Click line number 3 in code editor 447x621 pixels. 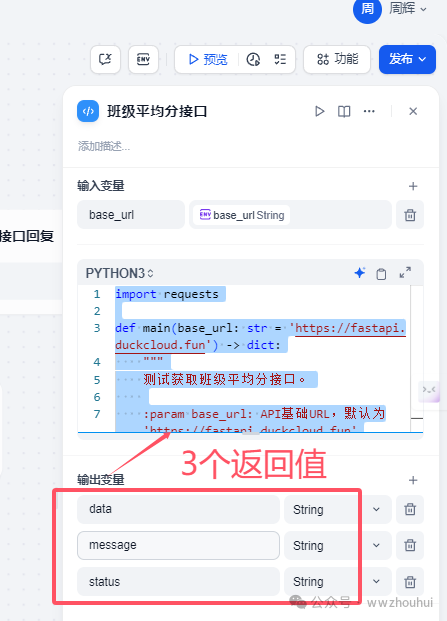(x=97, y=328)
